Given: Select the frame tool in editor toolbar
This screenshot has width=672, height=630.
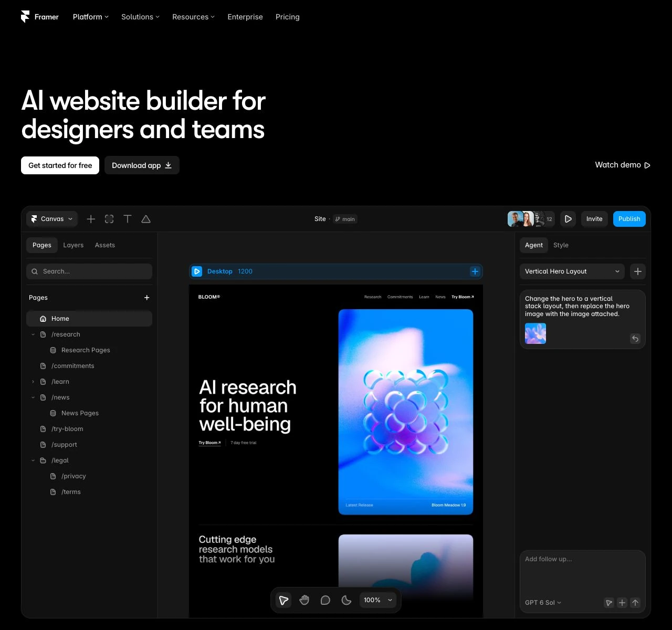Looking at the screenshot, I should [x=109, y=219].
